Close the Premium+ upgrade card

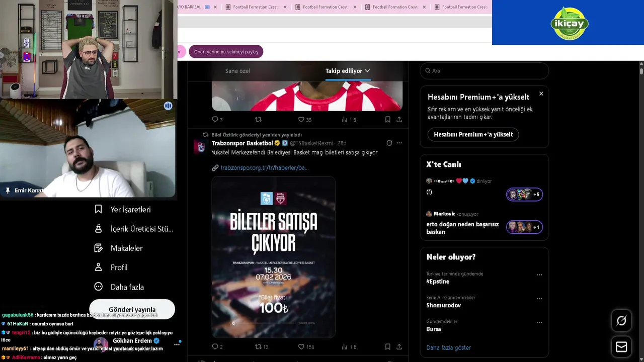click(541, 94)
